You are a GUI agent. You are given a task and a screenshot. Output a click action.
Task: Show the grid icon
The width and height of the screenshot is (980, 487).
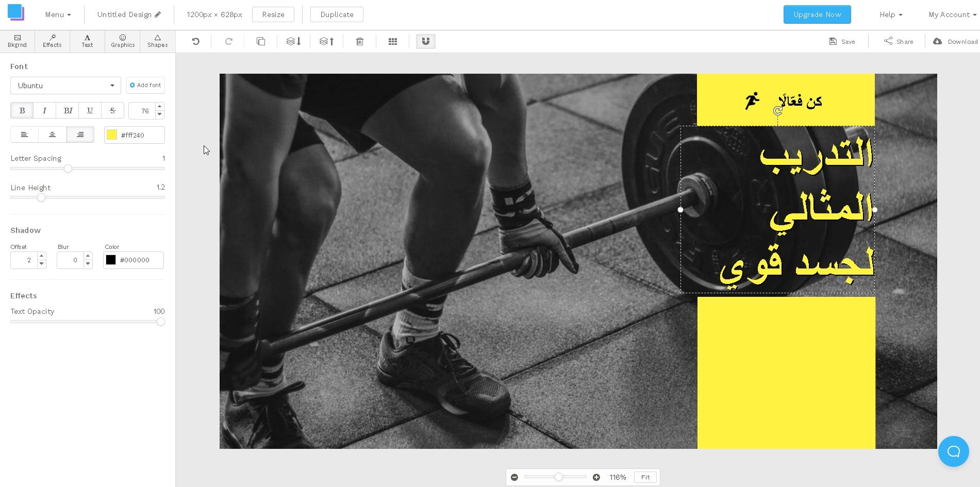tap(393, 42)
